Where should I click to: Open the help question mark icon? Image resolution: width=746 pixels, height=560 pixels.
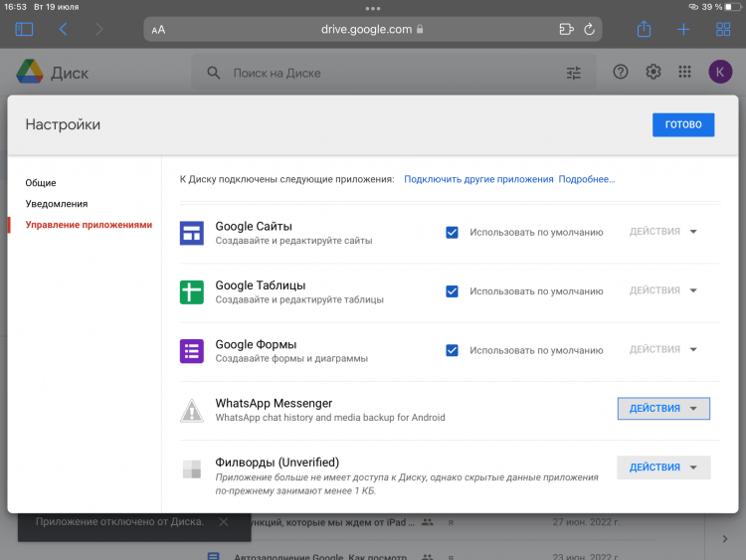pyautogui.click(x=621, y=72)
